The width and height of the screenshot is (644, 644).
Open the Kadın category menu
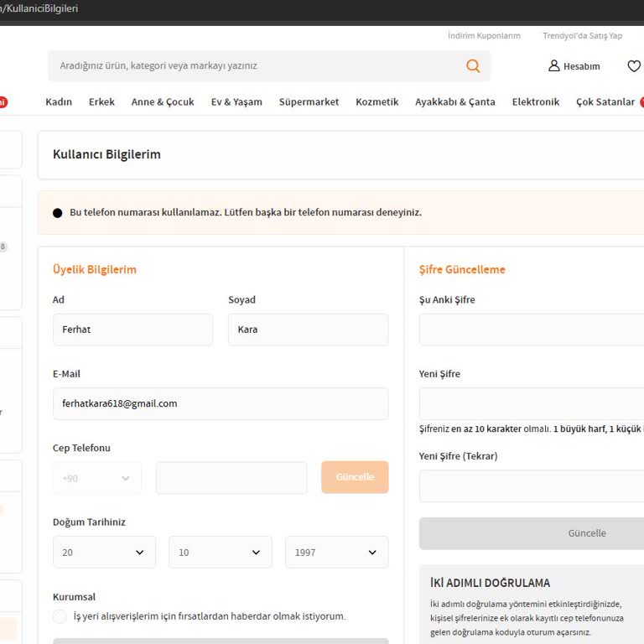pos(59,102)
